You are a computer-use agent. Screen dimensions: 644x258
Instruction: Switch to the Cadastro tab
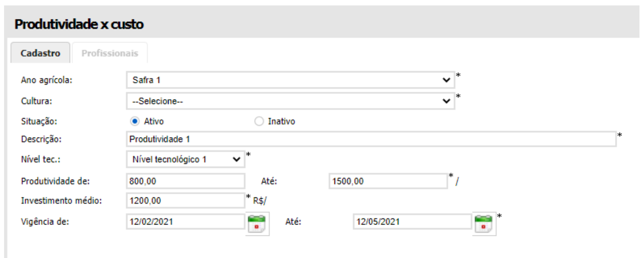coord(40,53)
